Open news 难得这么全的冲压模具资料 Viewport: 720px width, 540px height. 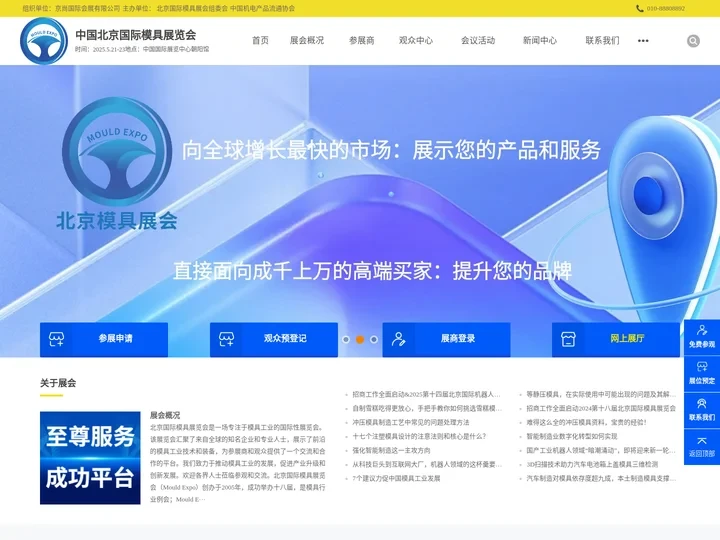pyautogui.click(x=586, y=422)
